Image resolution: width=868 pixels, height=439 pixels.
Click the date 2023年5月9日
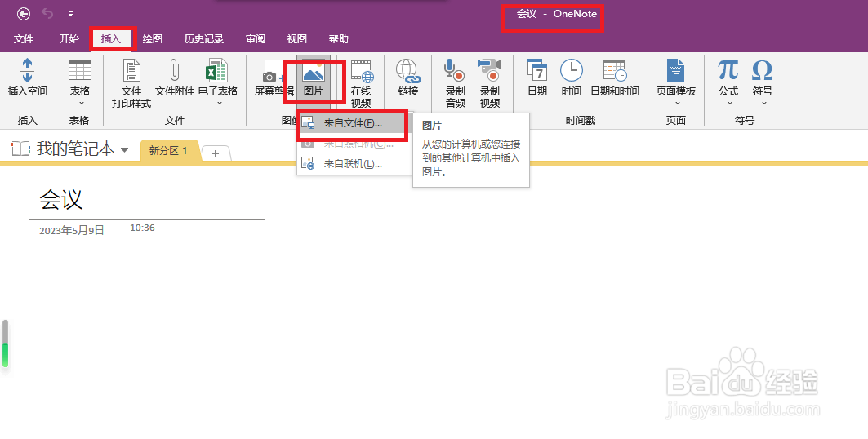tap(71, 231)
